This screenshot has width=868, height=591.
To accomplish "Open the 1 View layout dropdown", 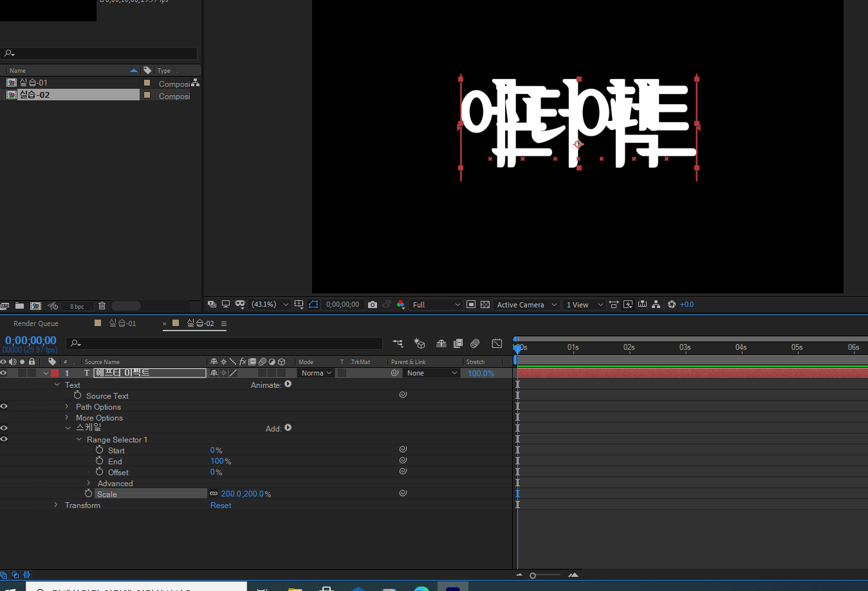I will click(x=584, y=304).
